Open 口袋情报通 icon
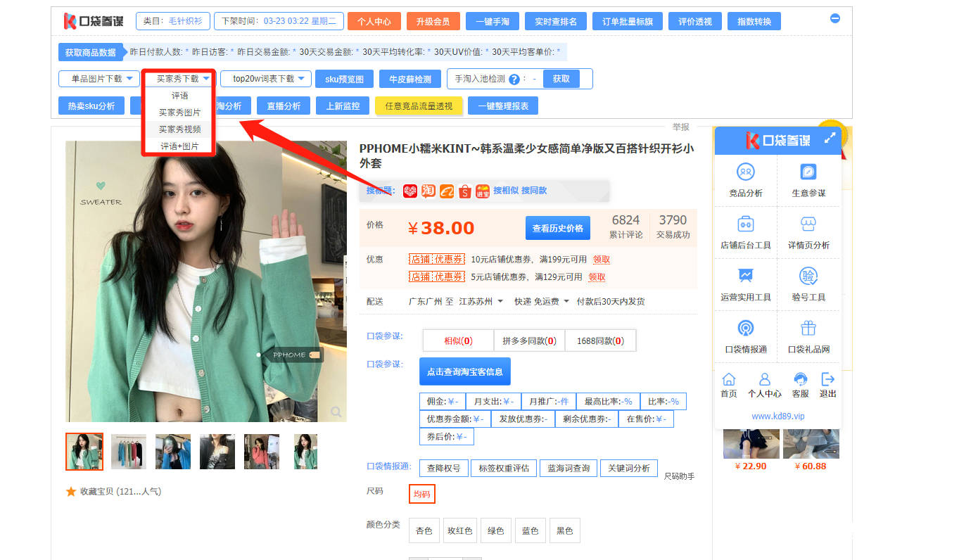 click(x=746, y=329)
